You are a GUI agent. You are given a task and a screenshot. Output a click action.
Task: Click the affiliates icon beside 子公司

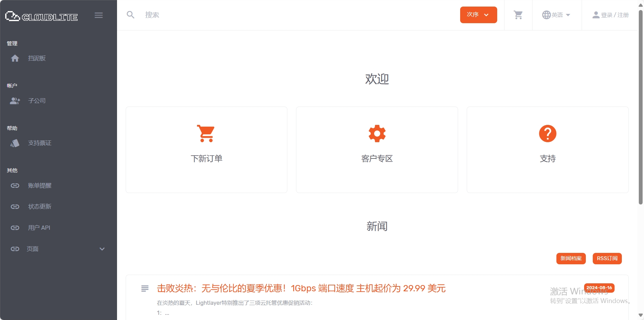pos(15,101)
